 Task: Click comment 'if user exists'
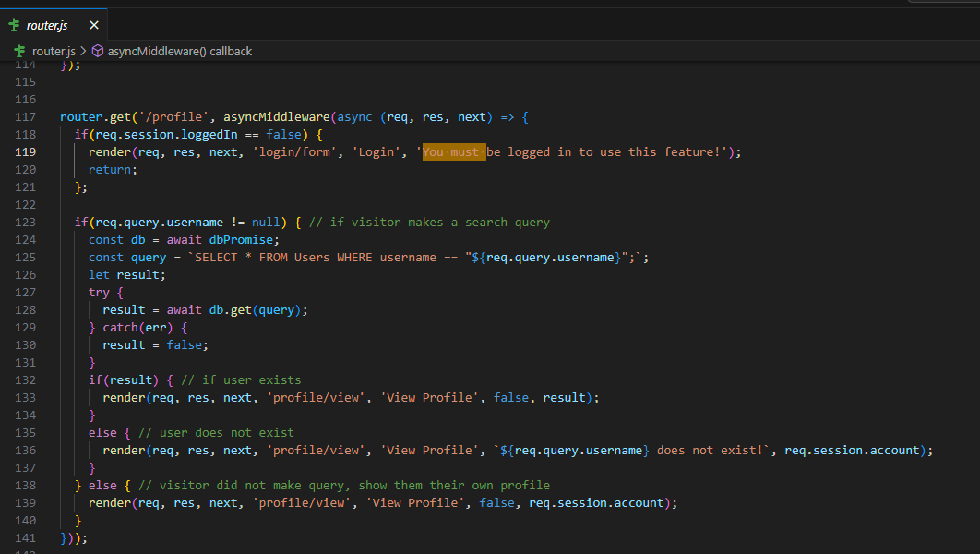coord(241,379)
